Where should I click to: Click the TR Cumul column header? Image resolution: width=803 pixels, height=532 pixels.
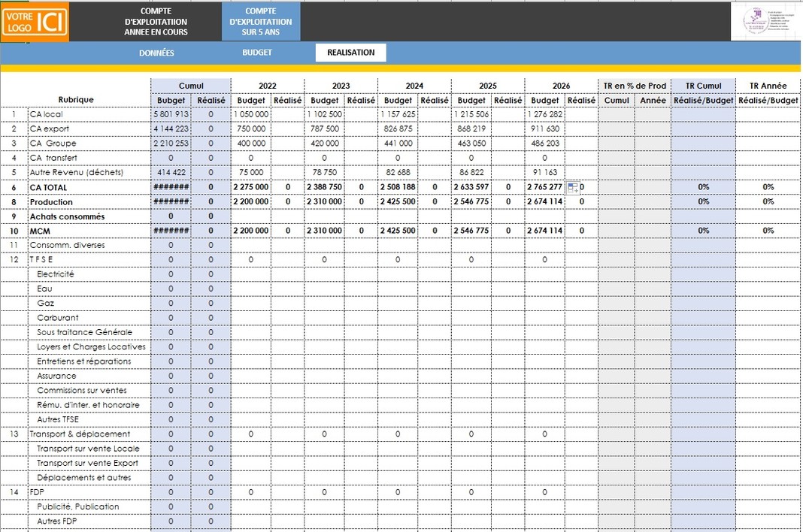click(x=703, y=85)
